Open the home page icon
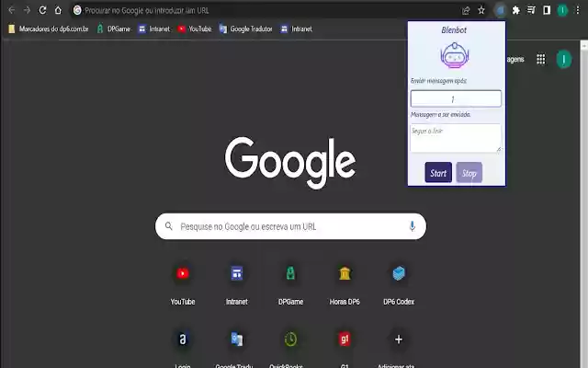 coord(58,10)
